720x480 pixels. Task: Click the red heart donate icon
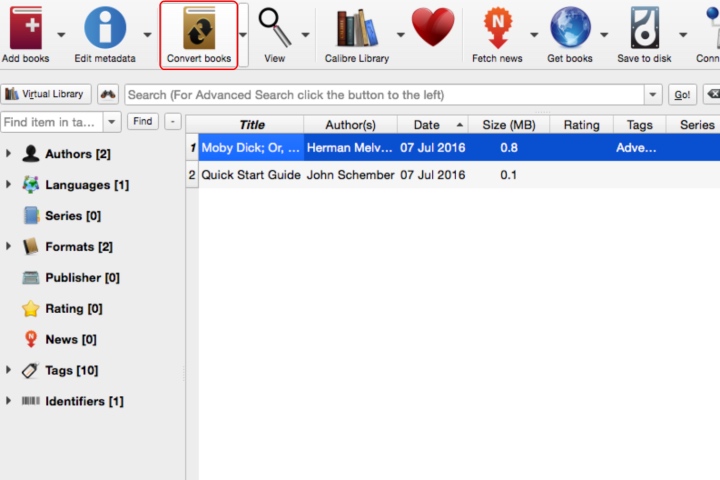tap(433, 28)
